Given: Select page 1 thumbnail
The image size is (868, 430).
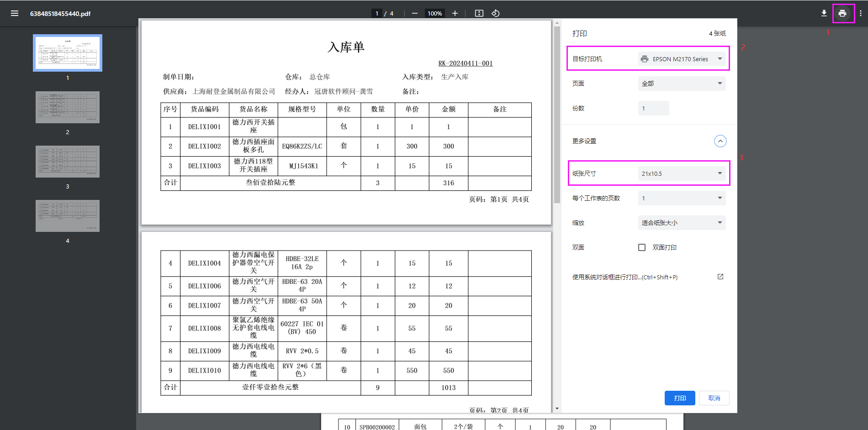Looking at the screenshot, I should coord(68,53).
